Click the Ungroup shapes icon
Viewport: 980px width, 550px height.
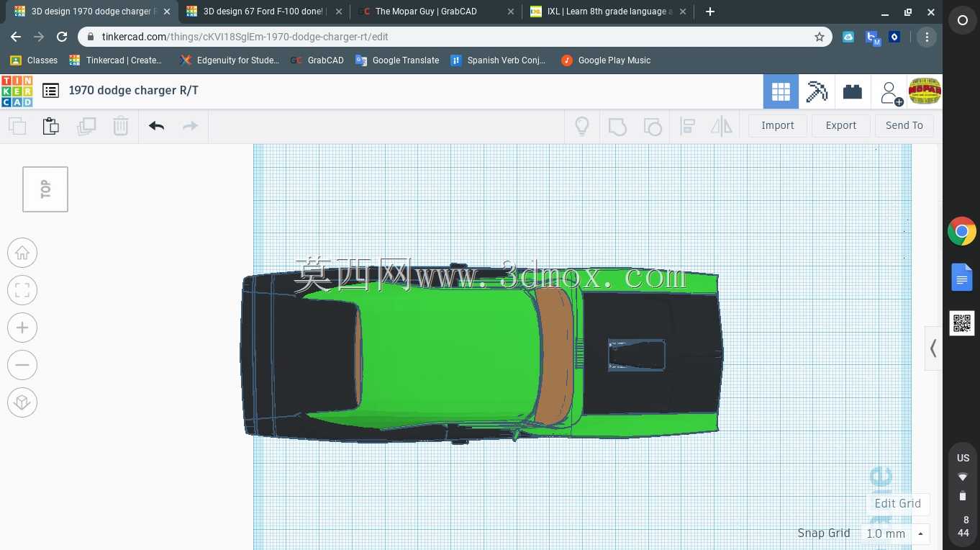click(653, 126)
